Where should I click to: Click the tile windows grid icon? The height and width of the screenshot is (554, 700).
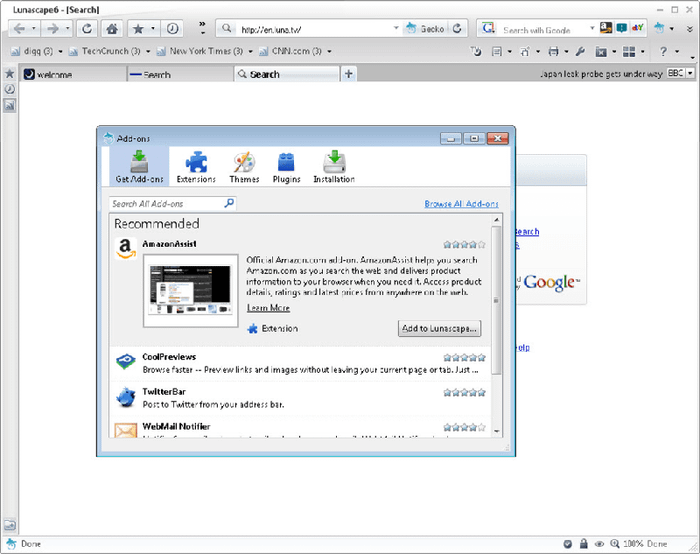[629, 52]
